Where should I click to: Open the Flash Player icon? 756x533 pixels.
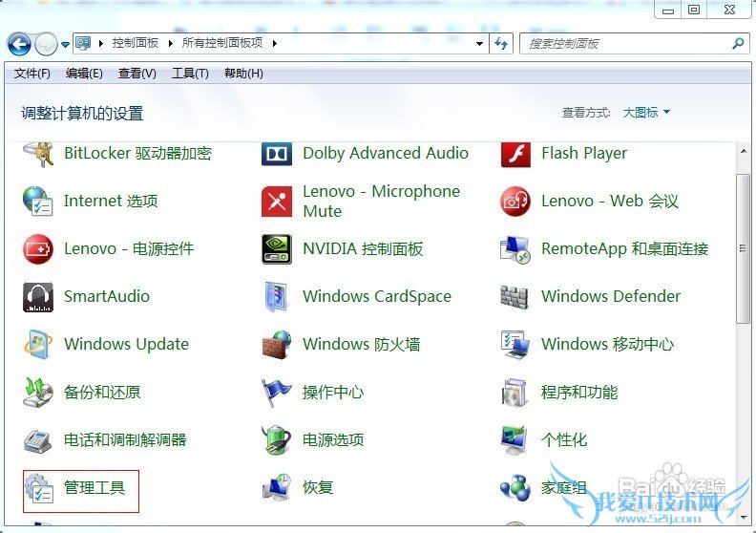pos(515,154)
